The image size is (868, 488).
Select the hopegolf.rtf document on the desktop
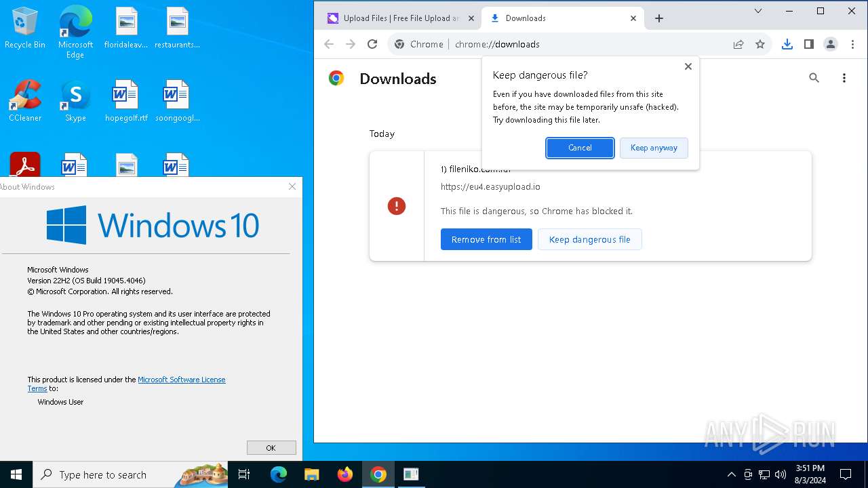[126, 101]
